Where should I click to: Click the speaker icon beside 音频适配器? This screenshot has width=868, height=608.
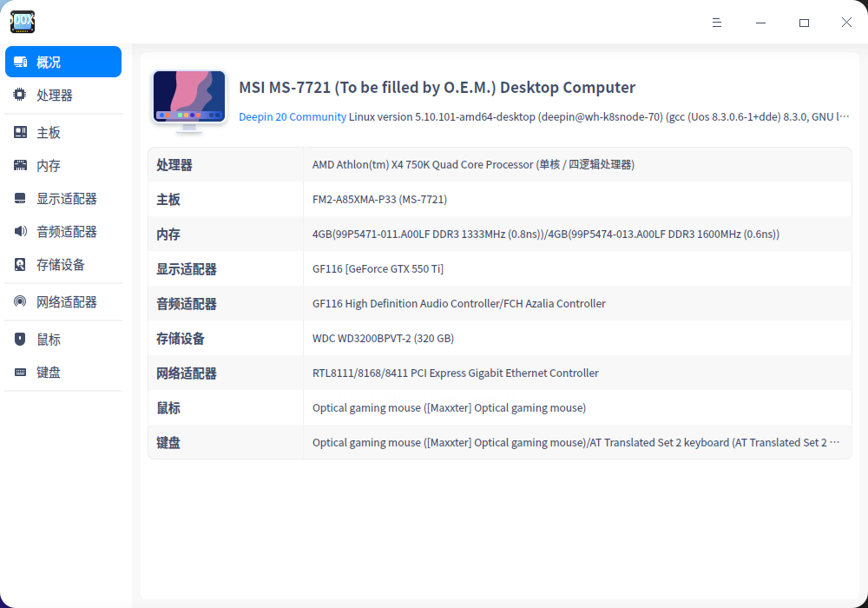[x=19, y=231]
